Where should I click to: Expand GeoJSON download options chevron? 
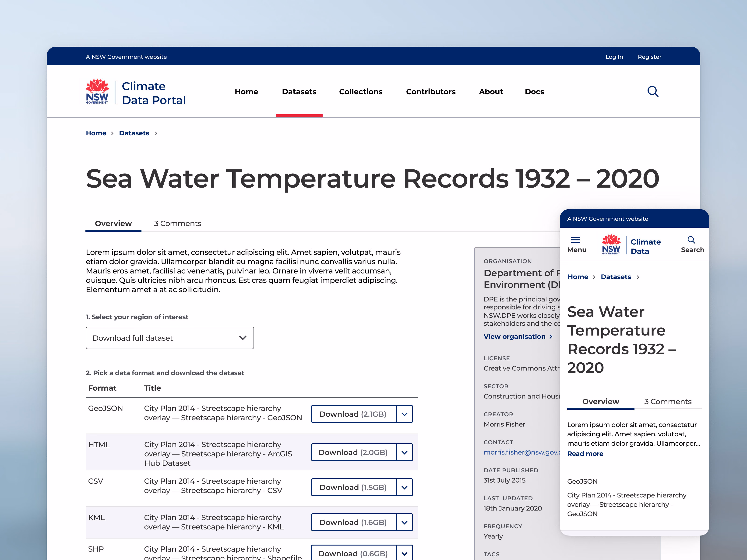pos(405,414)
